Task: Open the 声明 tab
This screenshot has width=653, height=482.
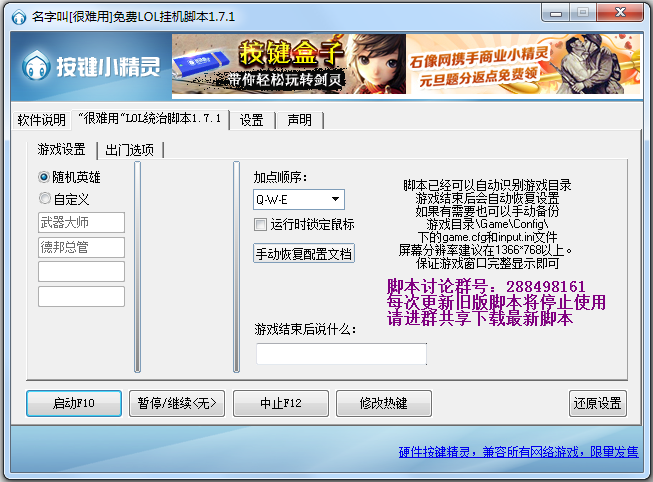Action: [299, 120]
